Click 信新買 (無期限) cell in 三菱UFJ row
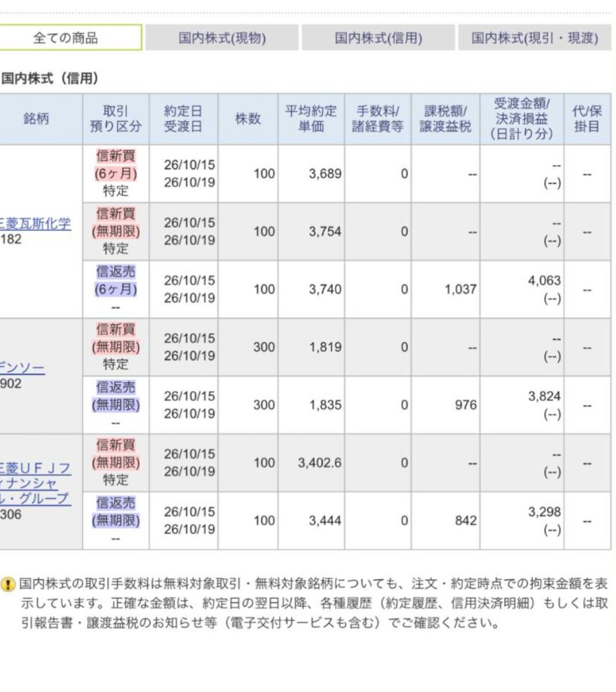 (x=116, y=462)
